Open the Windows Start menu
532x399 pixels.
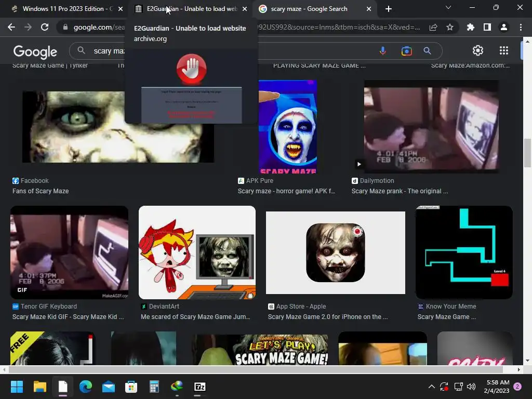[x=17, y=387]
